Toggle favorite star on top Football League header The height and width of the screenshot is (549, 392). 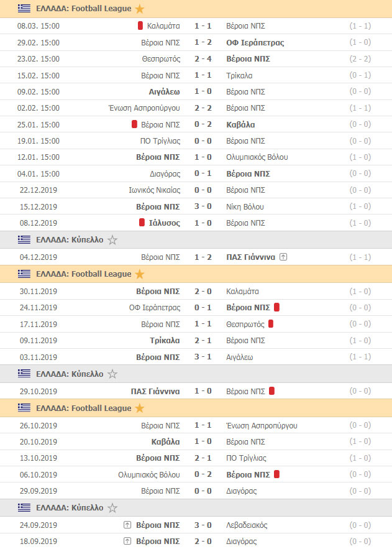pyautogui.click(x=140, y=9)
